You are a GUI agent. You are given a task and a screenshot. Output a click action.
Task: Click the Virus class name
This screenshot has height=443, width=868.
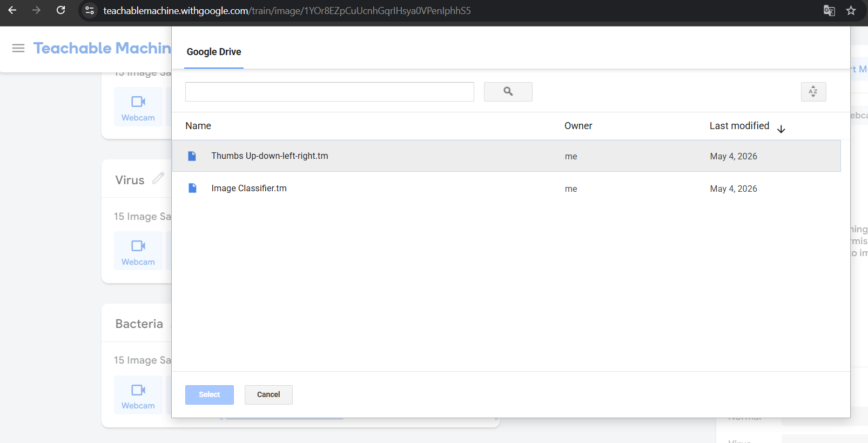point(130,180)
